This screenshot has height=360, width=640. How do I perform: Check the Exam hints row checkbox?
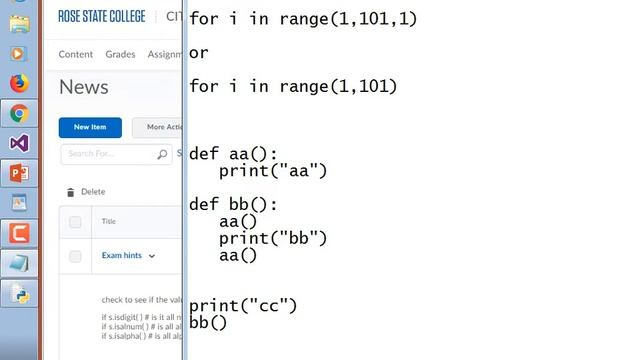pyautogui.click(x=75, y=256)
